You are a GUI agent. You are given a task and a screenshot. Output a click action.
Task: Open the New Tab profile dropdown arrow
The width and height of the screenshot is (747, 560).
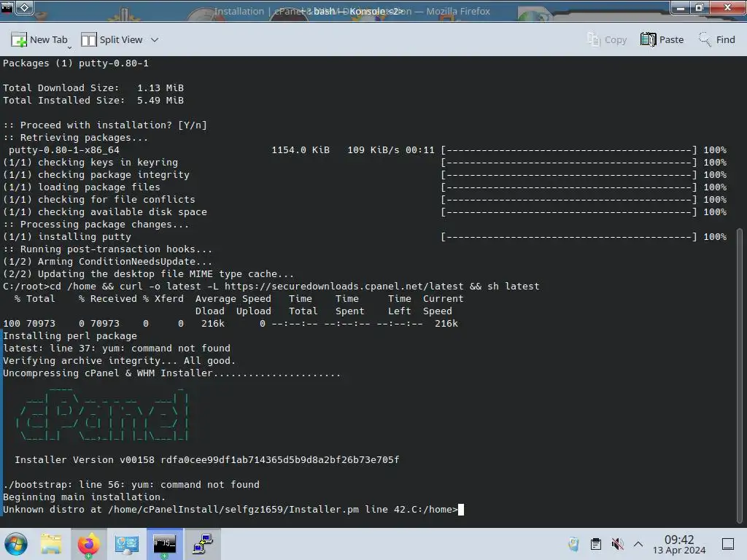tap(70, 47)
